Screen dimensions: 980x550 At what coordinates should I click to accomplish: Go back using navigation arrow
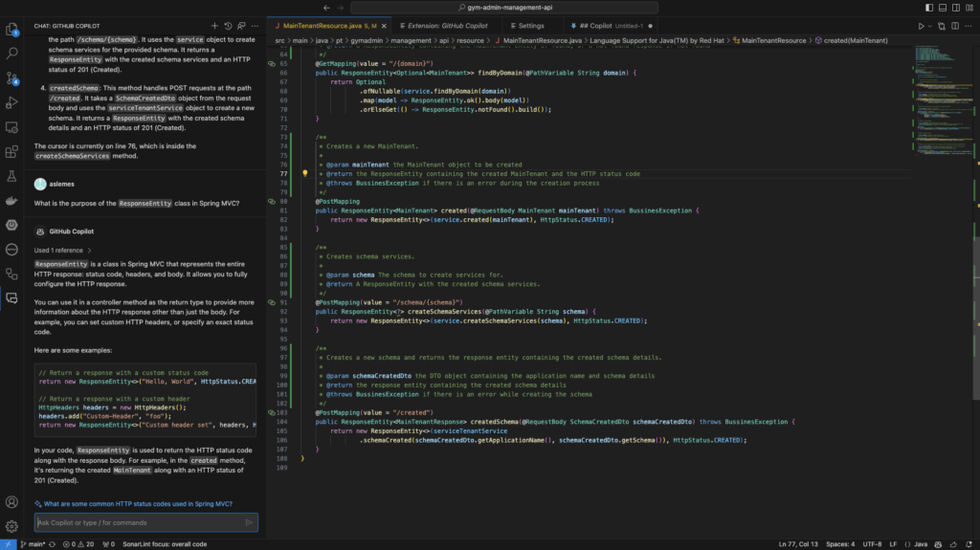[x=326, y=8]
